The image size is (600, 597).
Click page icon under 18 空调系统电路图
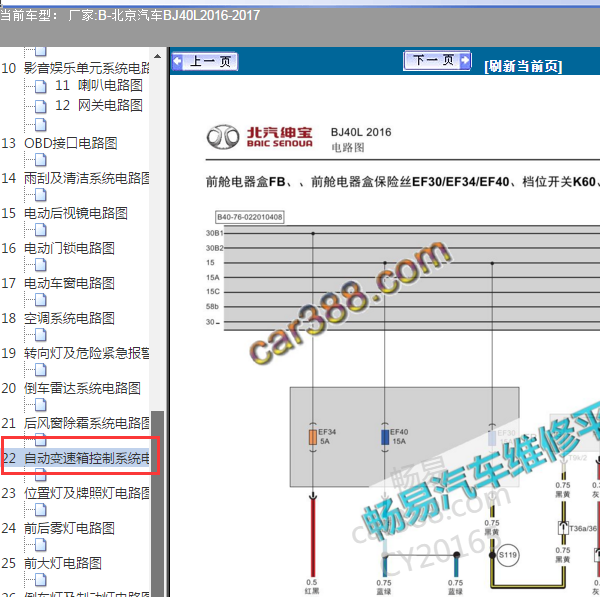pyautogui.click(x=41, y=335)
